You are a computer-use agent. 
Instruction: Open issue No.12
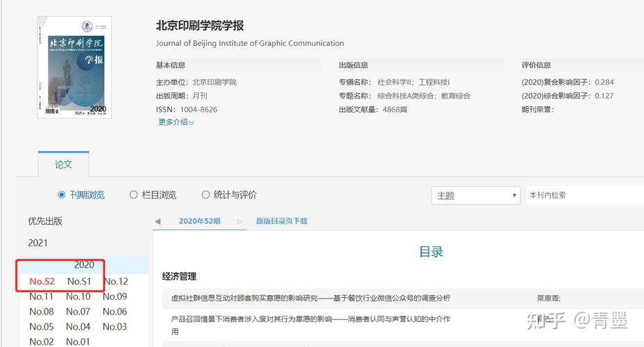[116, 281]
